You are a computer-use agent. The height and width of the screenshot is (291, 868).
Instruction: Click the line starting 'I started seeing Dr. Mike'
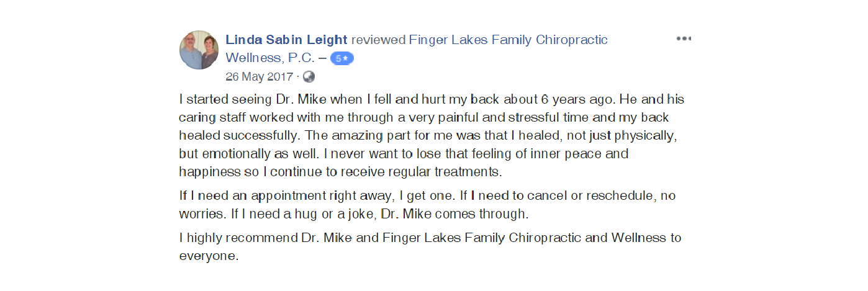tap(310, 100)
